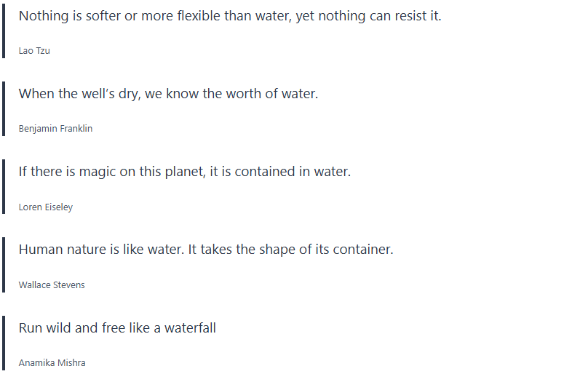Image resolution: width=588 pixels, height=374 pixels.
Task: Click the left border bar of Stevens quote
Action: [4, 266]
